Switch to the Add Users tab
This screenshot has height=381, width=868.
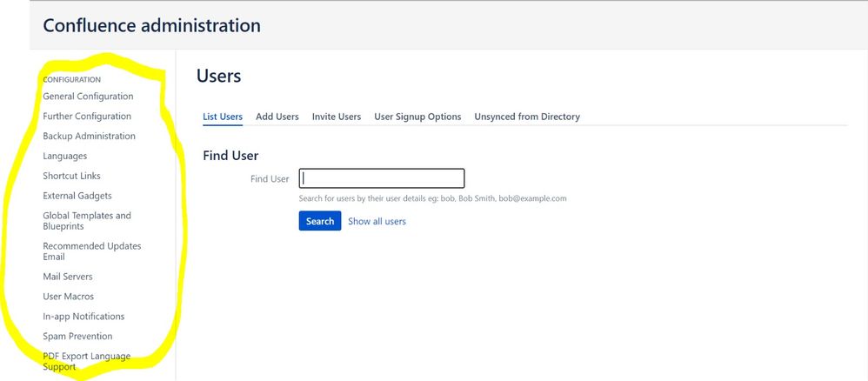click(x=277, y=117)
